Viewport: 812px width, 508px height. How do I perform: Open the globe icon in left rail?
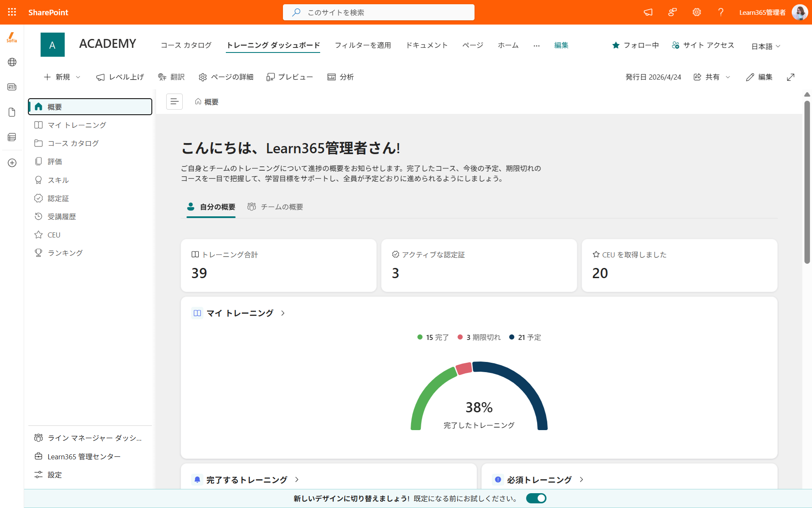coord(12,62)
